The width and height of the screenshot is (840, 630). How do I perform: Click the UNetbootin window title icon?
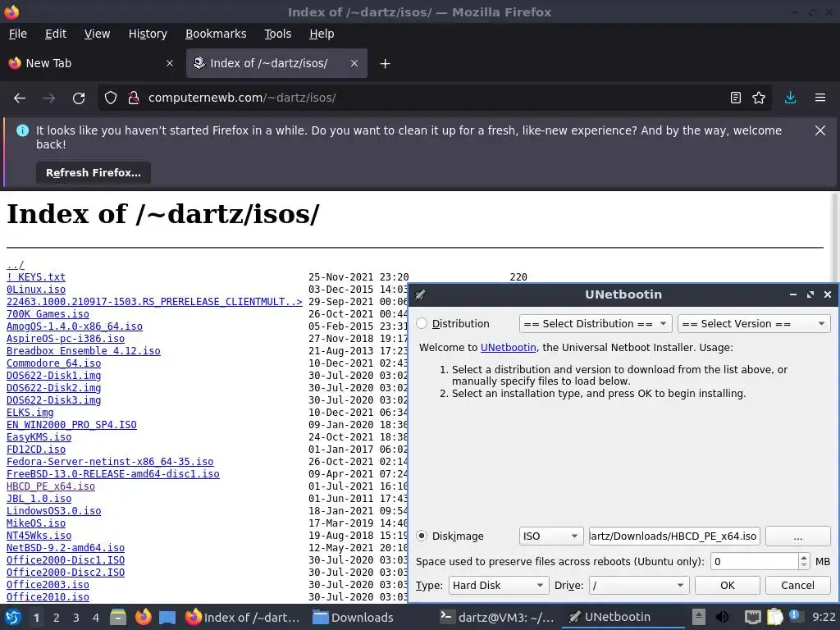point(421,294)
